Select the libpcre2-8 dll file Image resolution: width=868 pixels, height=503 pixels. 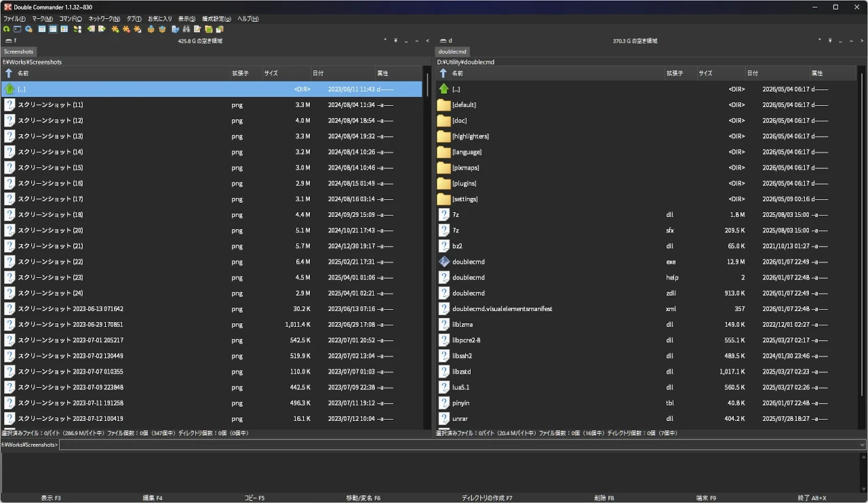[646, 340]
